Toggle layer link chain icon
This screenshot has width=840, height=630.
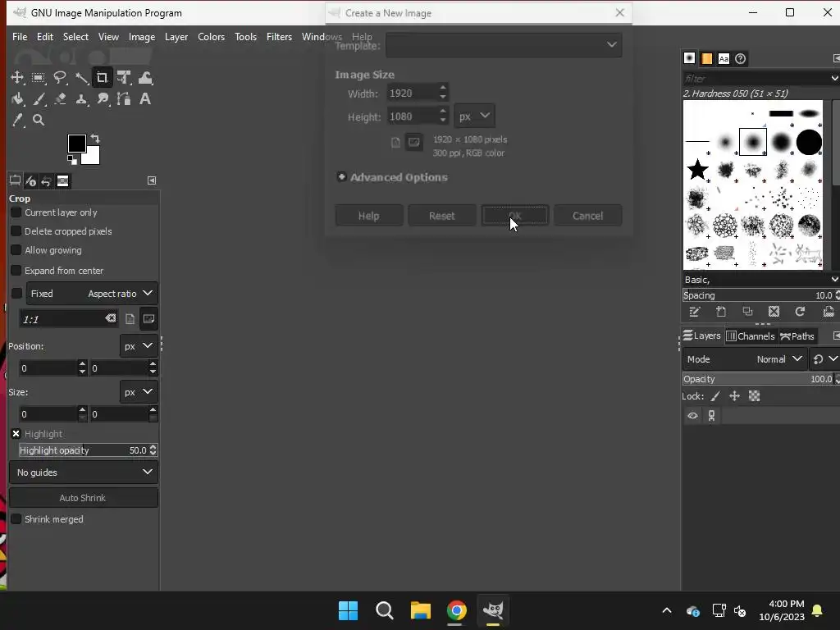tap(711, 416)
